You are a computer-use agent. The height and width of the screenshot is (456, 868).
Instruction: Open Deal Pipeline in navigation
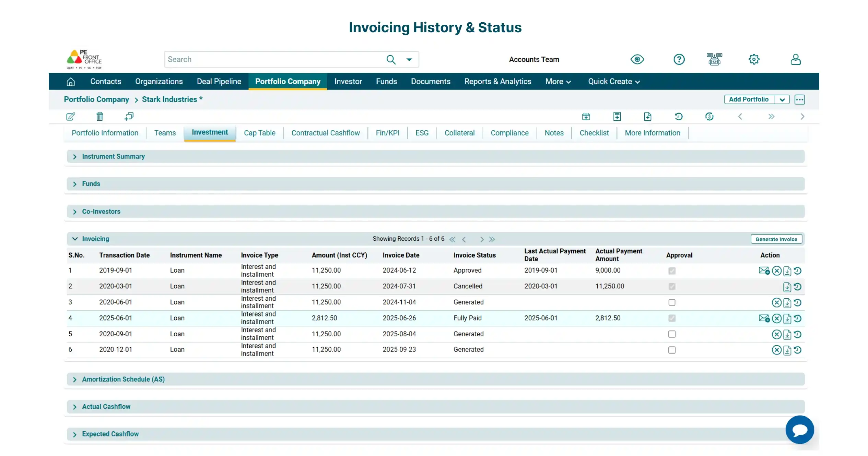point(219,82)
